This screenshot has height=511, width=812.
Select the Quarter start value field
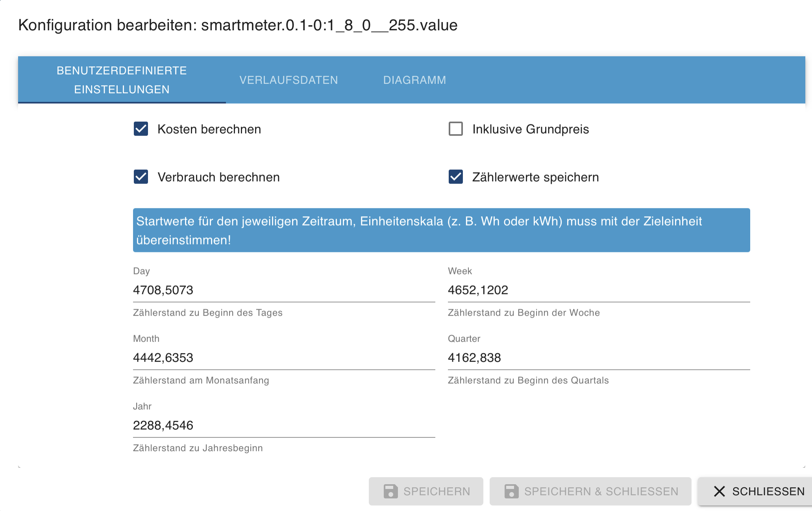pos(598,358)
